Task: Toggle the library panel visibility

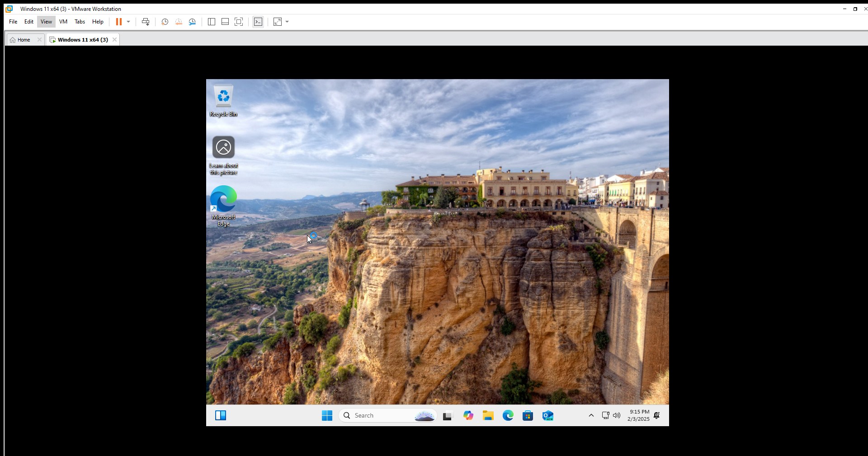Action: [211, 22]
